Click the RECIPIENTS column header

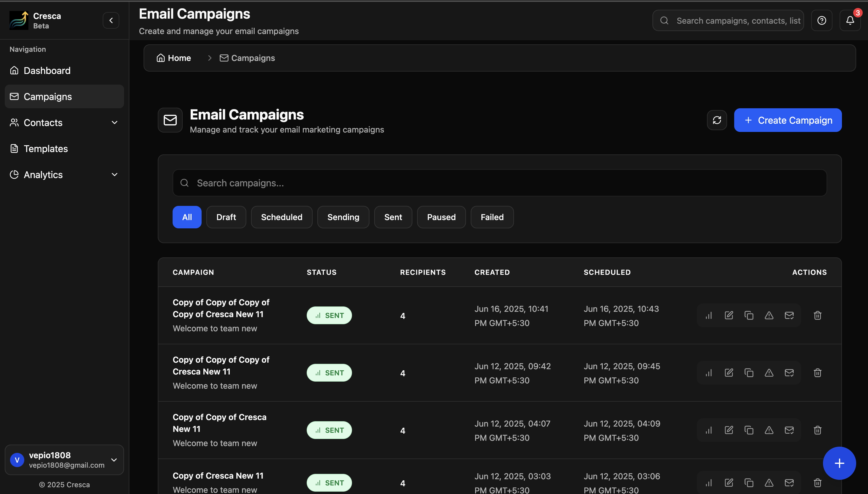(x=423, y=272)
